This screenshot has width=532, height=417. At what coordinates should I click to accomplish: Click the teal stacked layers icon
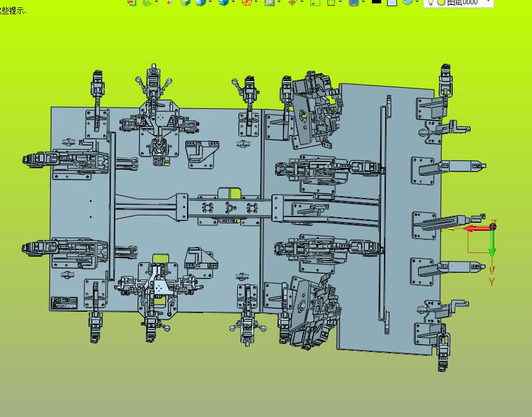click(408, 2)
